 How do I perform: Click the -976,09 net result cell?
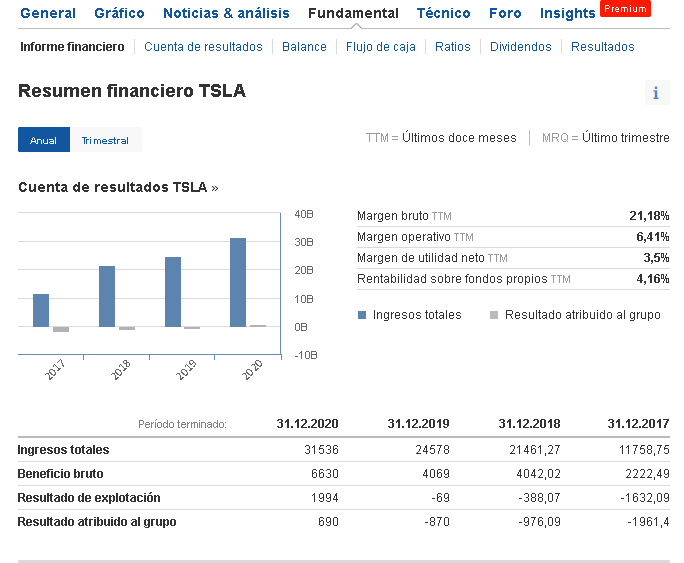[539, 522]
